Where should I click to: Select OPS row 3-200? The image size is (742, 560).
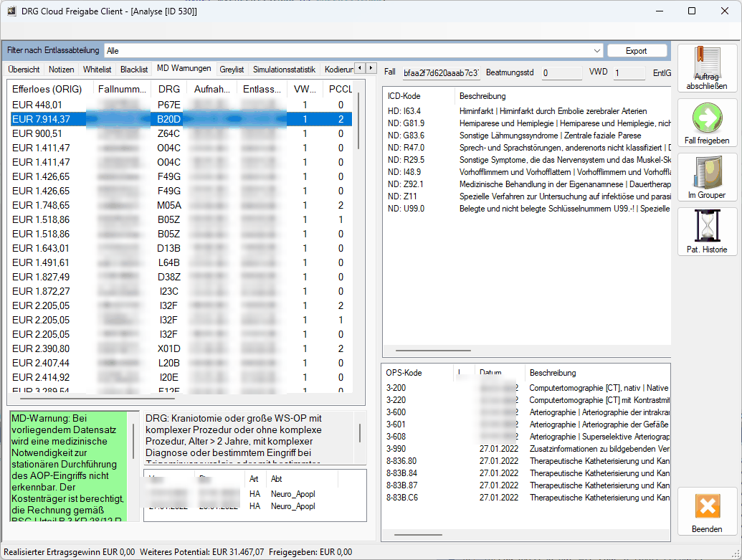(526, 388)
